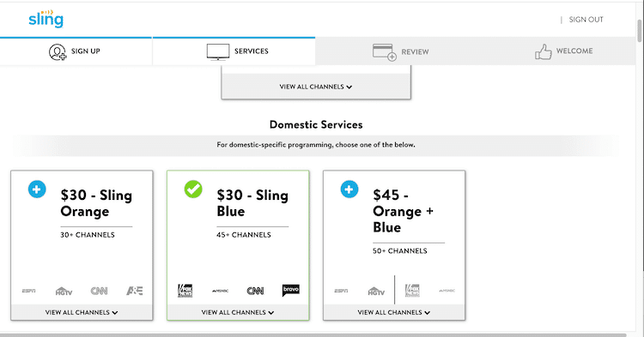Expand View All Channels in Sling Blue
This screenshot has height=337, width=644.
tap(238, 312)
